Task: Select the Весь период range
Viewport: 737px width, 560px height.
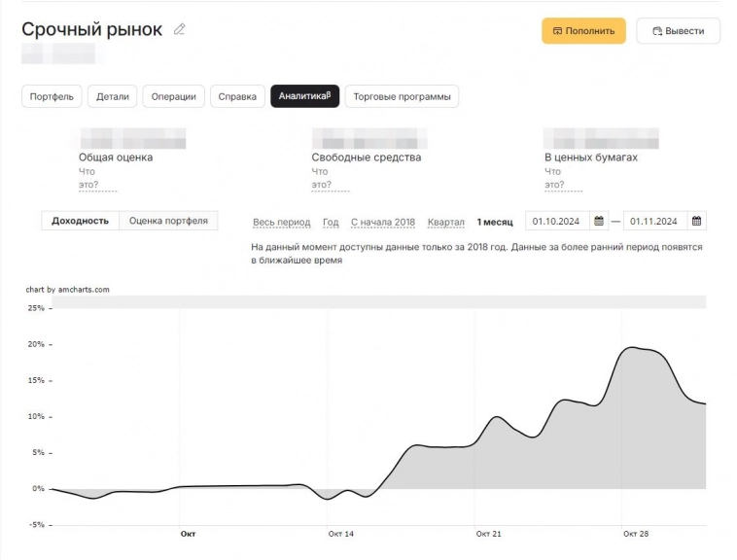Action: [x=281, y=222]
